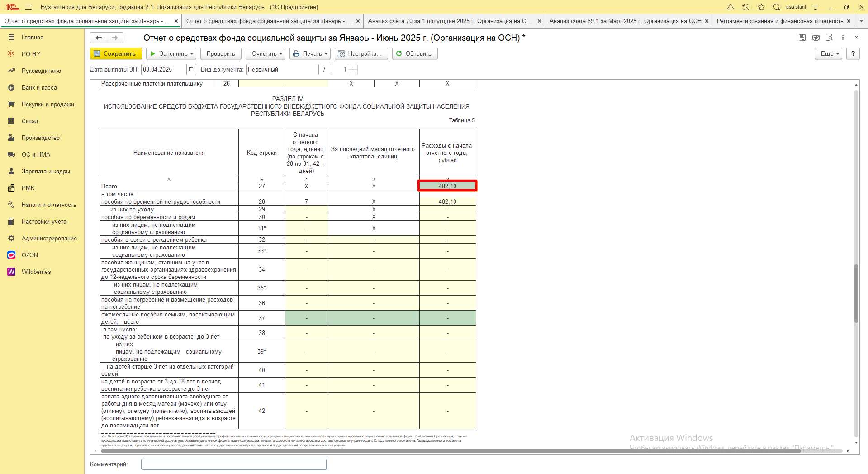Screen dimensions: 868x474
Task: Open the Еще dropdown menu
Action: (828, 53)
